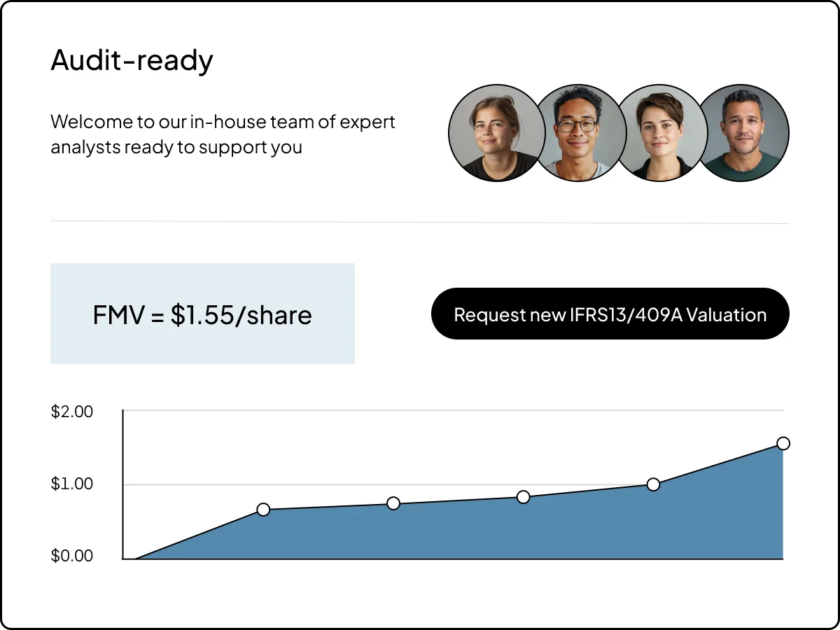Click the $1.00 axis label

coord(72,484)
